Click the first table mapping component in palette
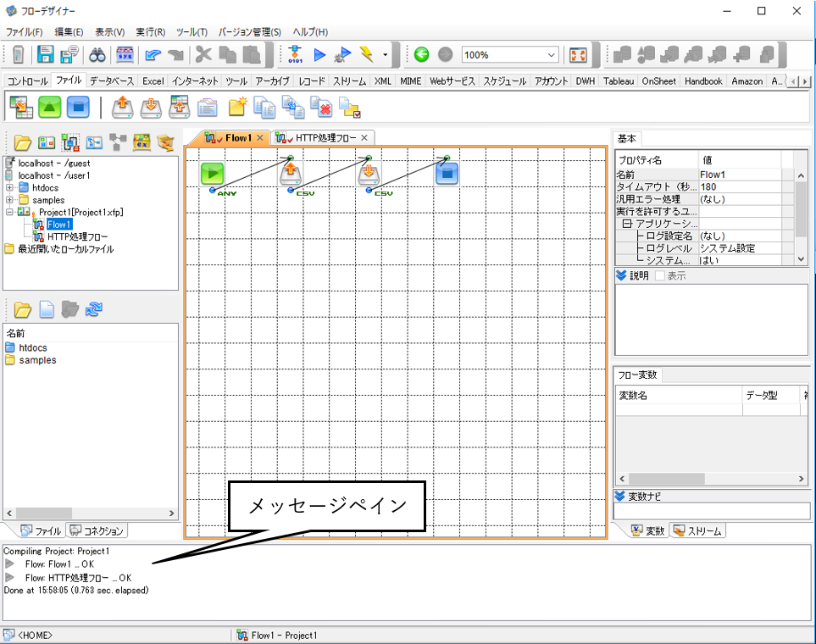 (21, 107)
